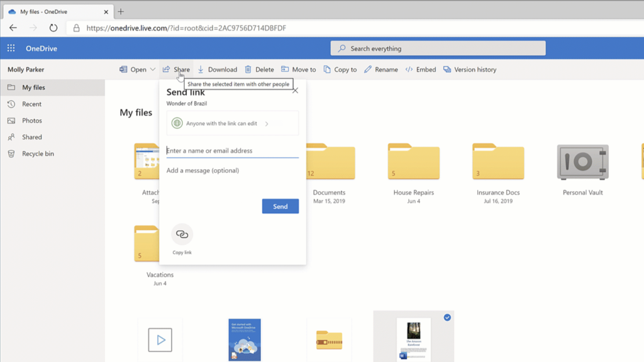Open Version history
The image size is (644, 362).
[x=470, y=69]
